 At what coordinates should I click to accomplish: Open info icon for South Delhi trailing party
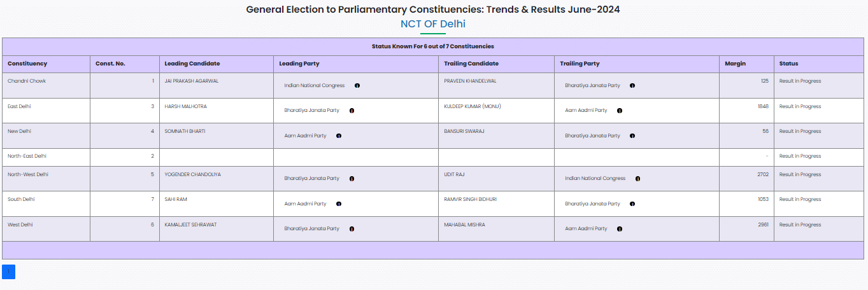[x=632, y=204]
